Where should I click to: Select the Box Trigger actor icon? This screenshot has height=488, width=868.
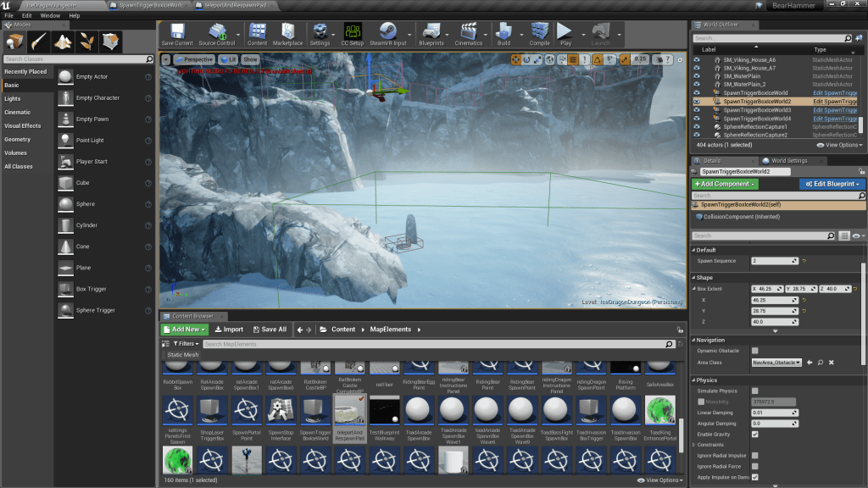coord(66,289)
